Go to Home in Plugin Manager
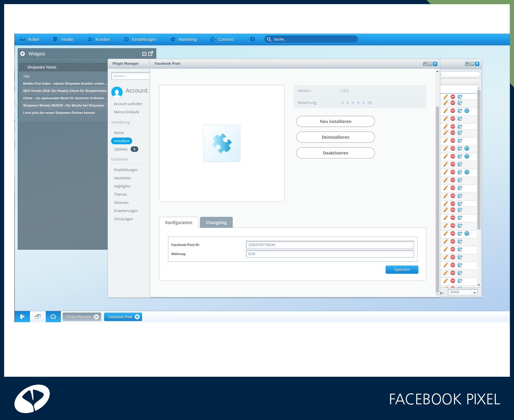The image size is (514, 420). (119, 133)
